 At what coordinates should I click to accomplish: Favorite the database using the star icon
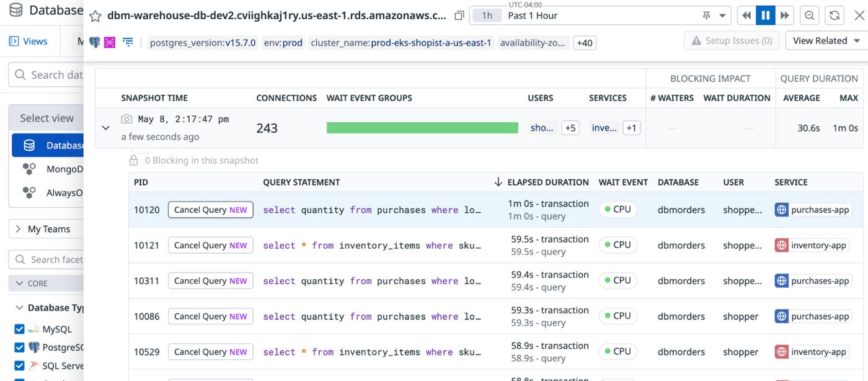(95, 15)
